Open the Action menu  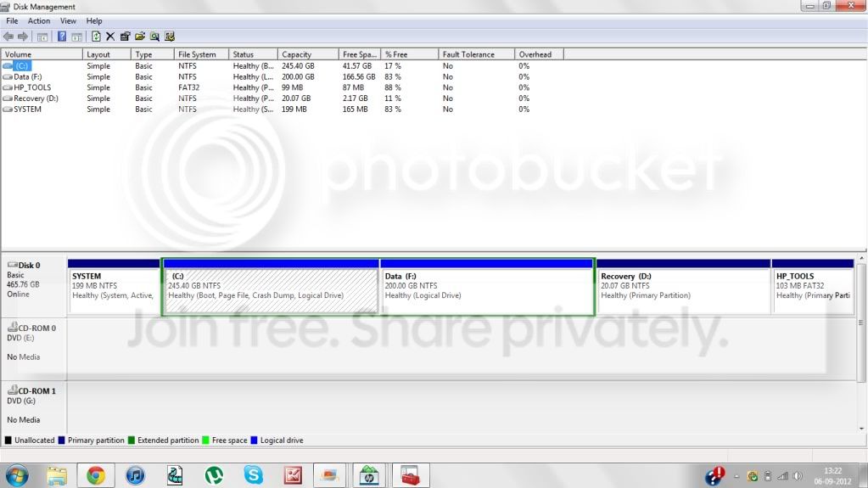coord(39,20)
